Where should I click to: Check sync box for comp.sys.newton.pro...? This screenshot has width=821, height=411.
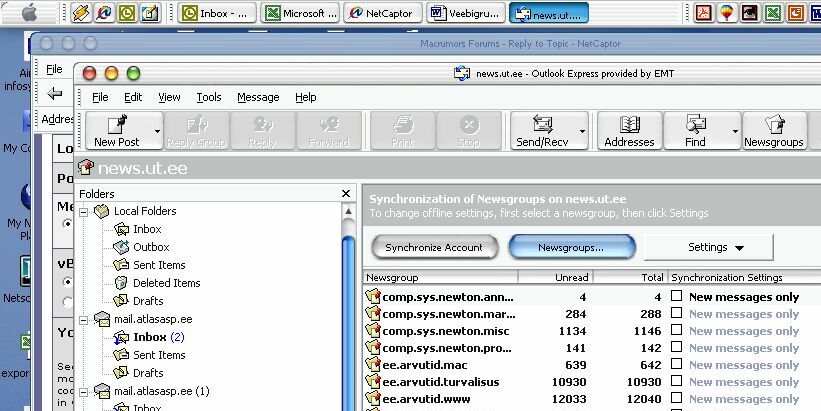pyautogui.click(x=676, y=347)
